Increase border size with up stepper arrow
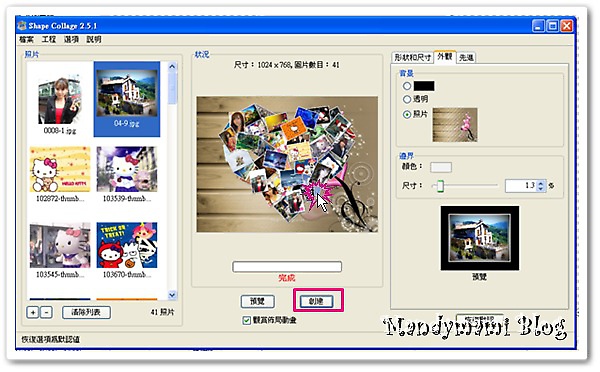This screenshot has height=372, width=600. (541, 183)
